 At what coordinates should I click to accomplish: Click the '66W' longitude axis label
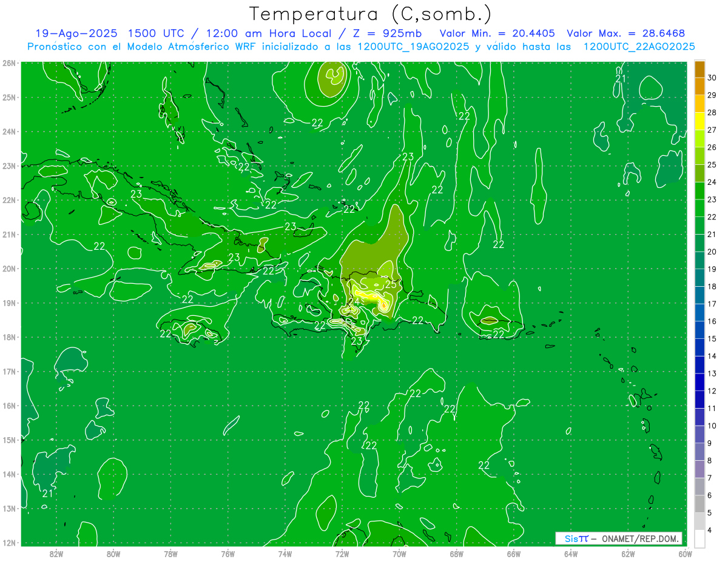click(514, 554)
